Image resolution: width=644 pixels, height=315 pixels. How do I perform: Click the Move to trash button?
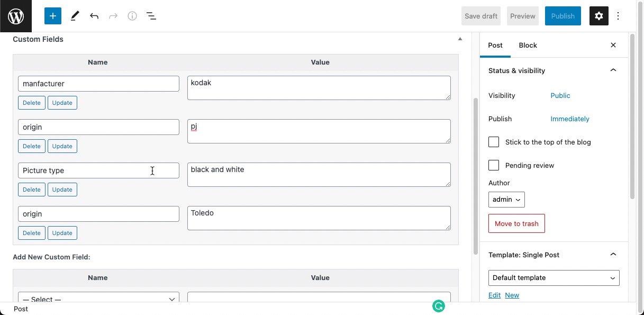tap(516, 223)
